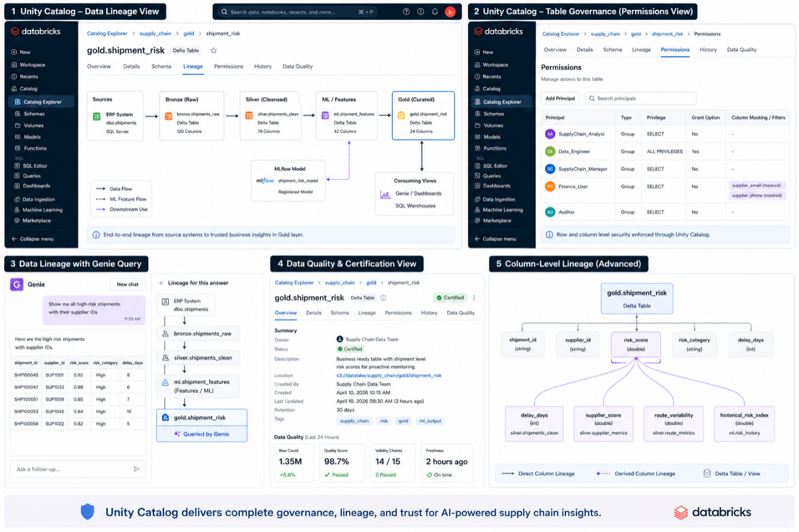Open Data Quality tab in Data Lineage View
The width and height of the screenshot is (799, 532).
pos(298,67)
